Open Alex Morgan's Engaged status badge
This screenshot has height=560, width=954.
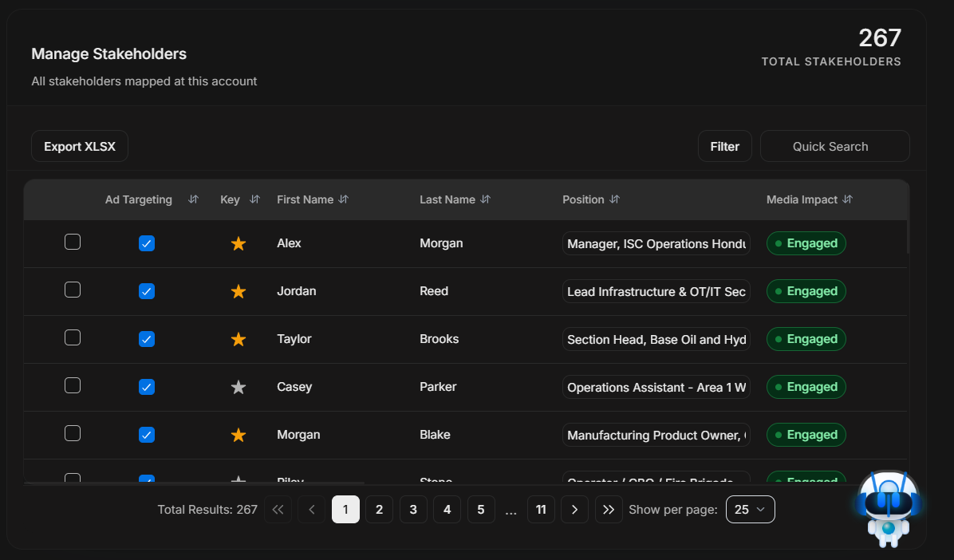click(x=806, y=243)
